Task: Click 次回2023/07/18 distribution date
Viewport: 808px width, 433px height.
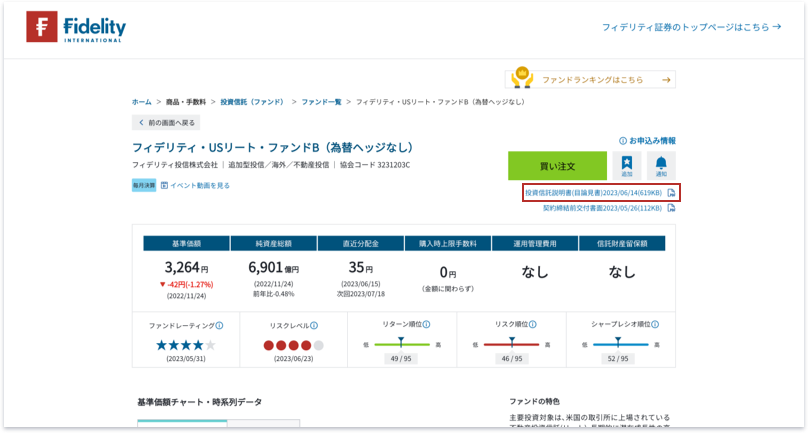Action: pos(361,294)
